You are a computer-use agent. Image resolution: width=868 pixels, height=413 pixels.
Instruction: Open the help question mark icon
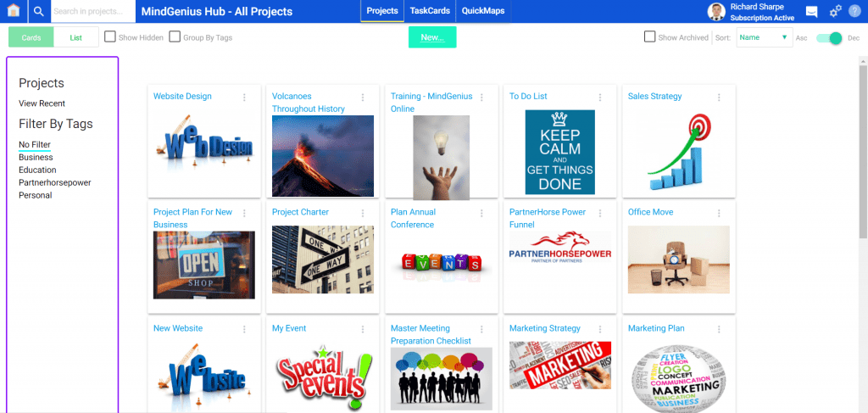(x=854, y=11)
